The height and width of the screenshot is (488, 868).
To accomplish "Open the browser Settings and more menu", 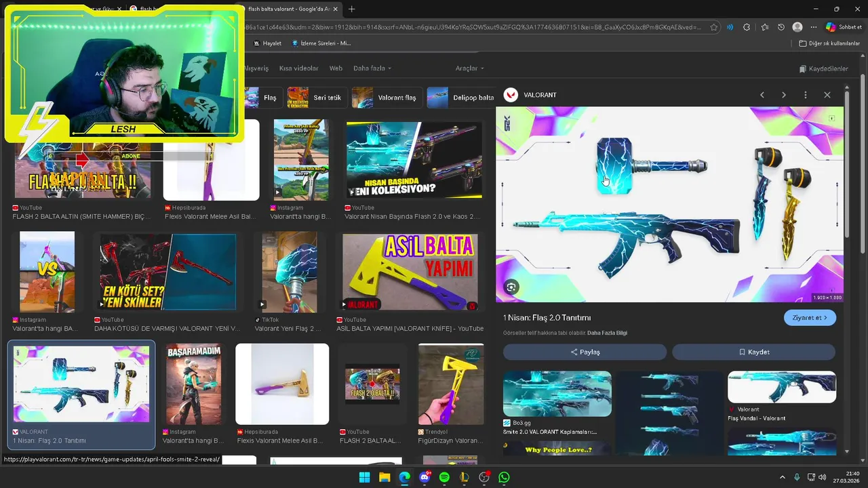I will click(x=812, y=27).
